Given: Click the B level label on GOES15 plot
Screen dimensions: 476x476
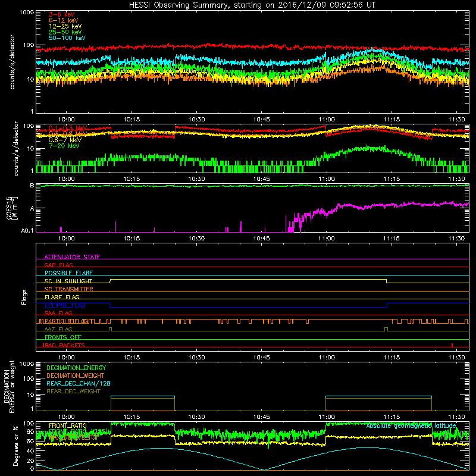Looking at the screenshot, I should pos(32,186).
